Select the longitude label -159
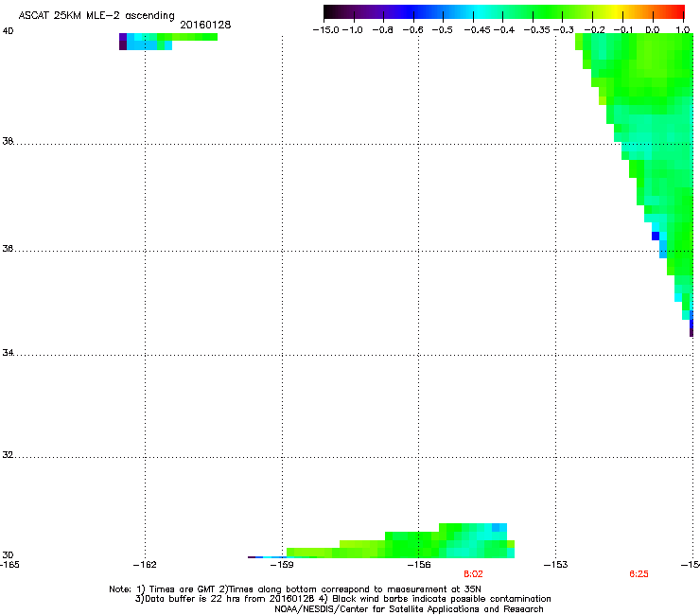Screen dimensions: 700x615 pyautogui.click(x=282, y=565)
